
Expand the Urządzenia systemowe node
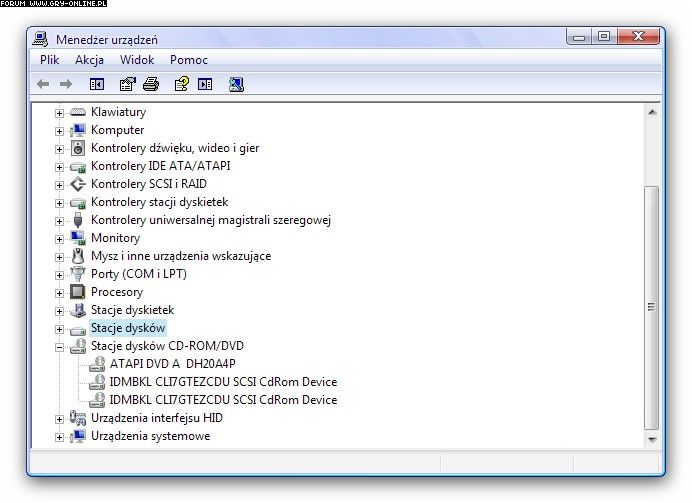click(60, 437)
